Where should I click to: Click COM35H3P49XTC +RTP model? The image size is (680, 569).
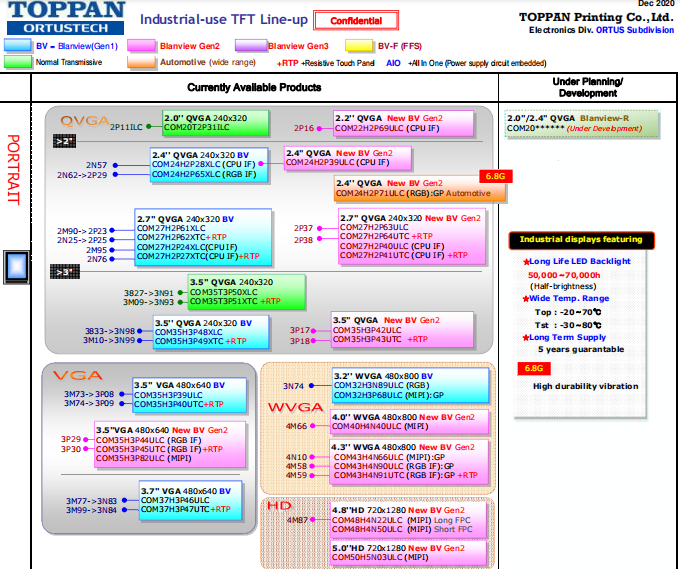pyautogui.click(x=201, y=341)
